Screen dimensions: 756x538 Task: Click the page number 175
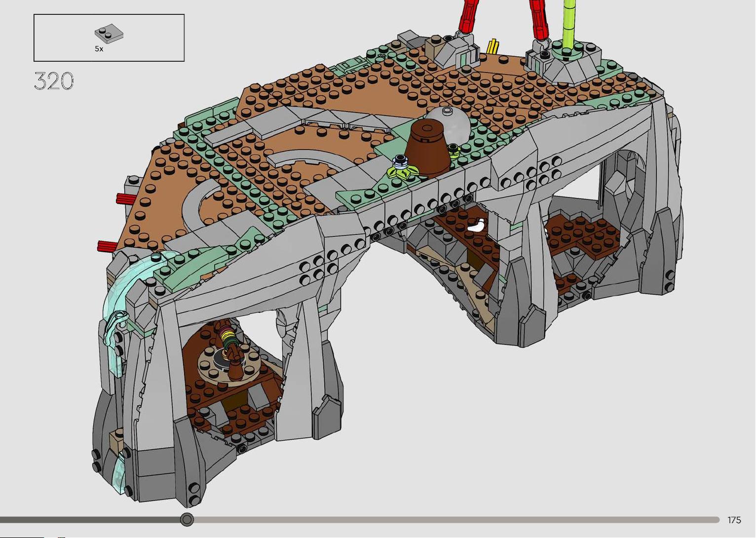pos(734,520)
